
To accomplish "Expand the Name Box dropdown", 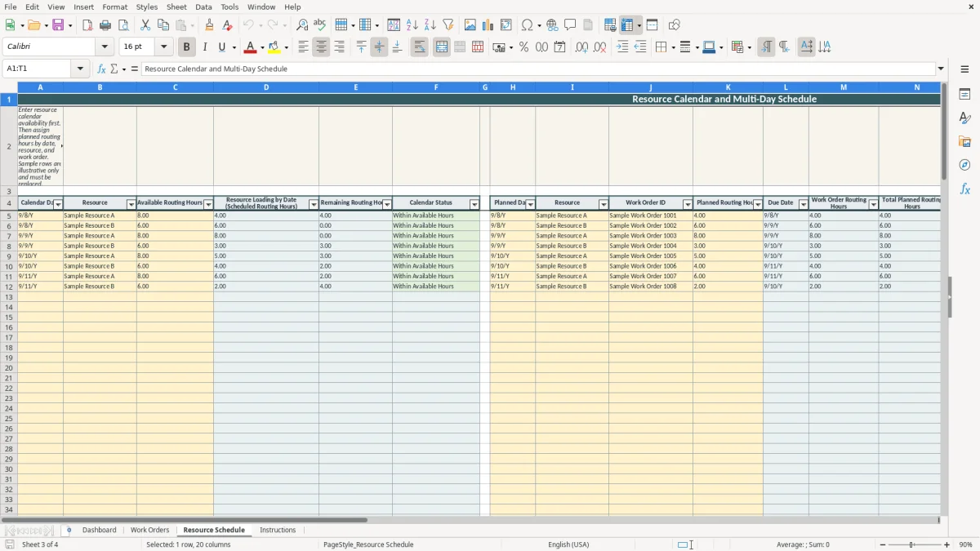I will coord(80,69).
